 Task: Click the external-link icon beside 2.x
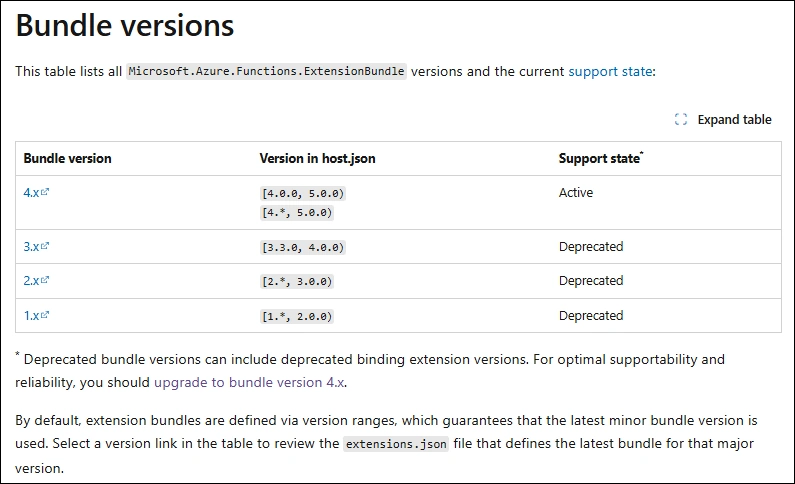coord(45,281)
